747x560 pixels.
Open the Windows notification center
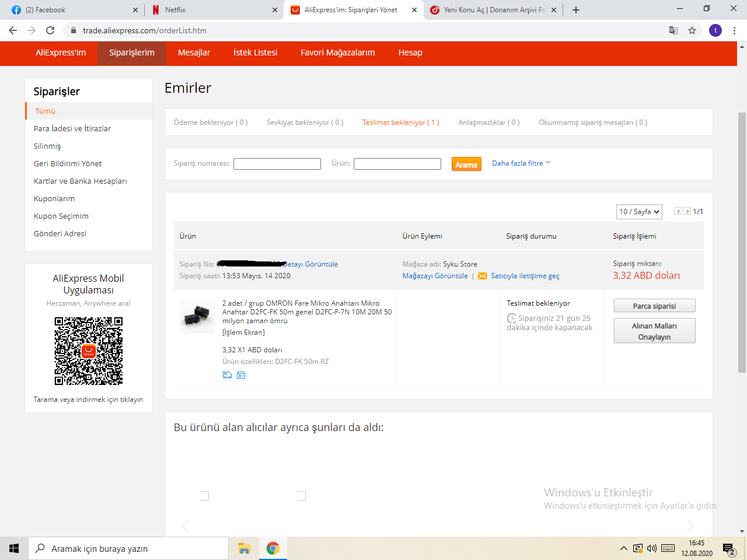(x=729, y=549)
